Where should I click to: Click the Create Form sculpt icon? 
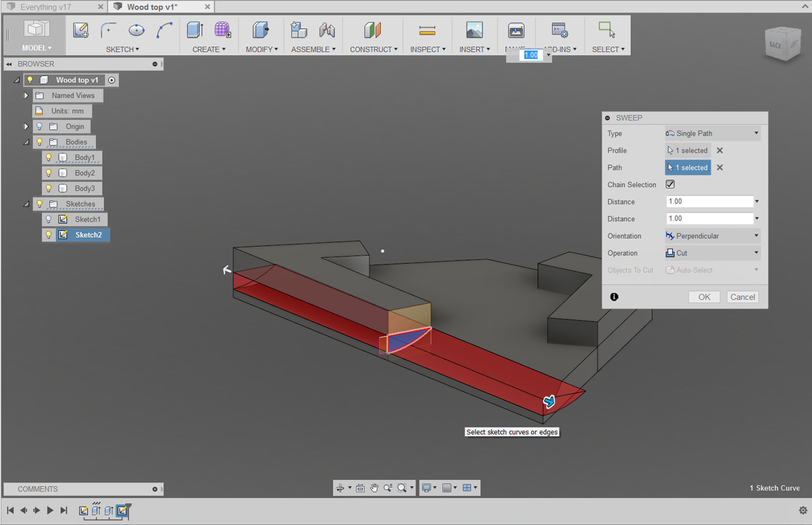tap(223, 30)
